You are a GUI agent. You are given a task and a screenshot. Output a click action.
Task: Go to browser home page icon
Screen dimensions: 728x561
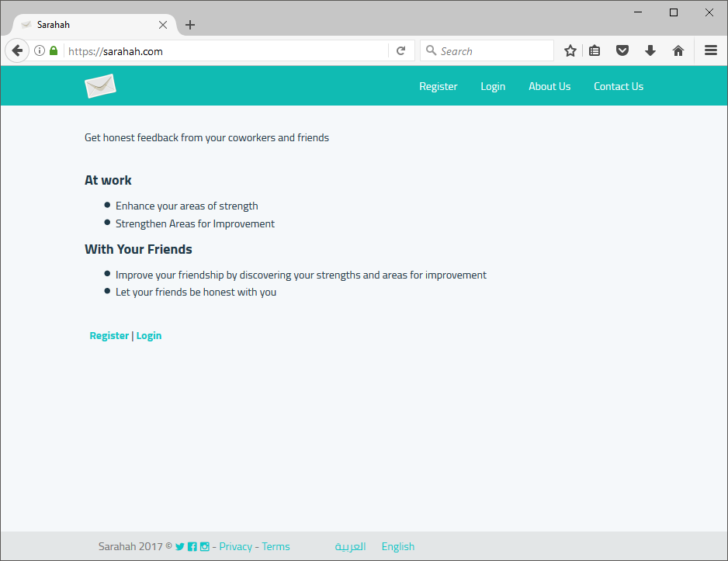coord(678,51)
